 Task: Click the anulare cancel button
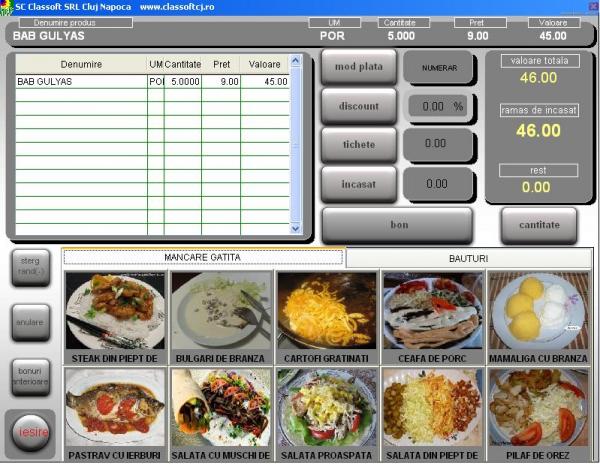pos(30,323)
